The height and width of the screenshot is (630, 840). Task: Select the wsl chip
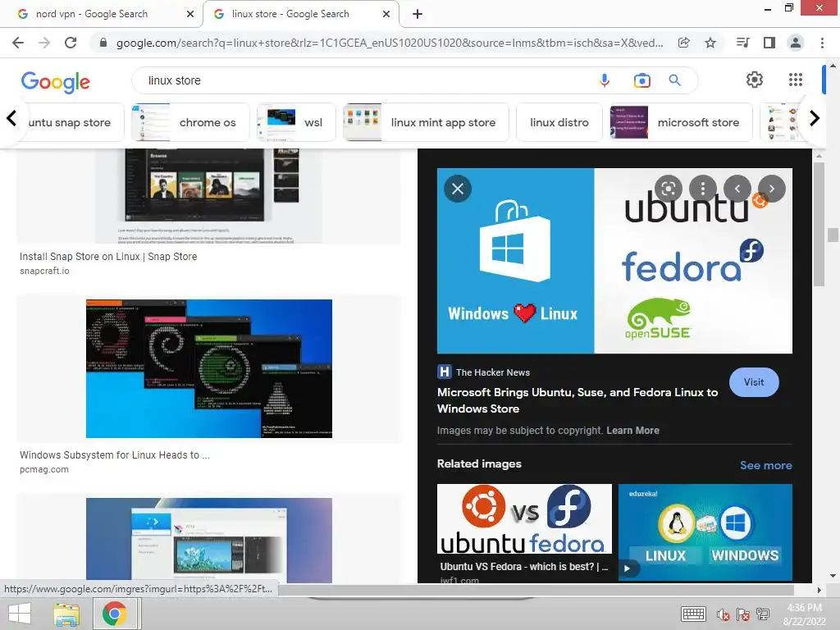click(296, 122)
